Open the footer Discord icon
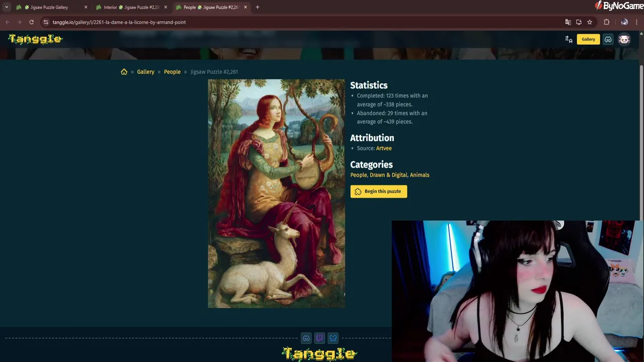Image resolution: width=644 pixels, height=362 pixels. pyautogui.click(x=306, y=338)
